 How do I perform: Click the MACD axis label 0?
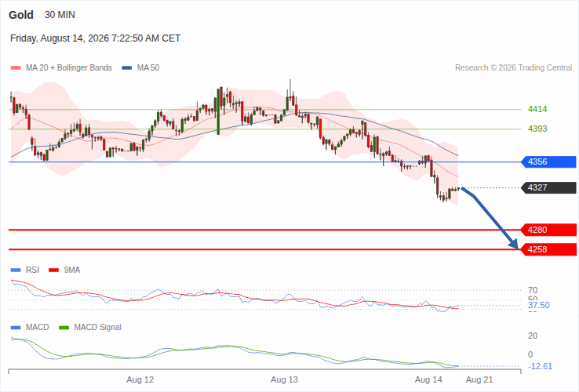click(530, 354)
